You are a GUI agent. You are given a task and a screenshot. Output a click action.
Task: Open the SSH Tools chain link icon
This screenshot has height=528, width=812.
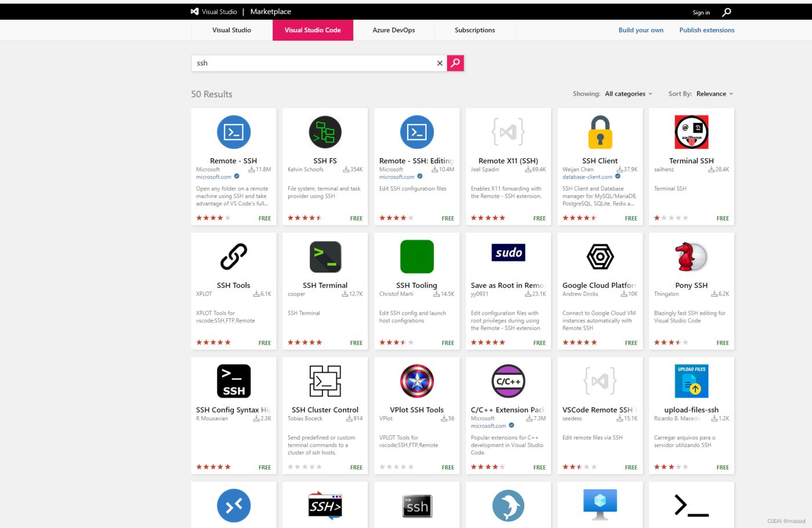(234, 257)
